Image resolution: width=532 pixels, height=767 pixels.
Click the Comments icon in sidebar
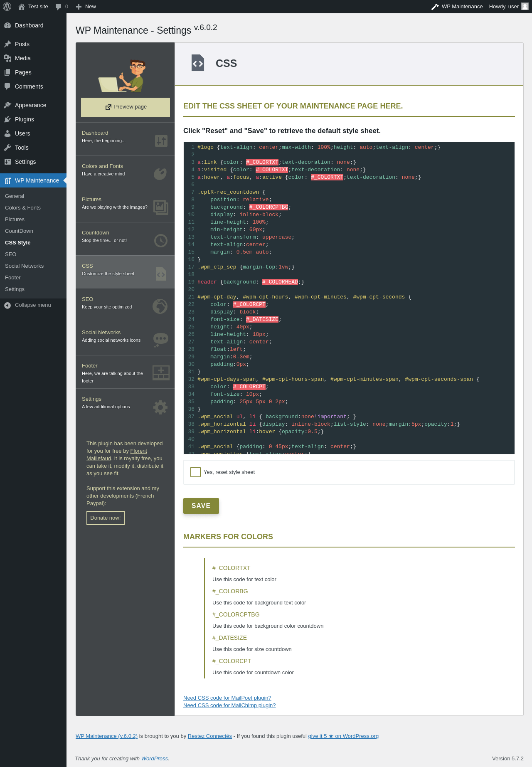pos(7,86)
